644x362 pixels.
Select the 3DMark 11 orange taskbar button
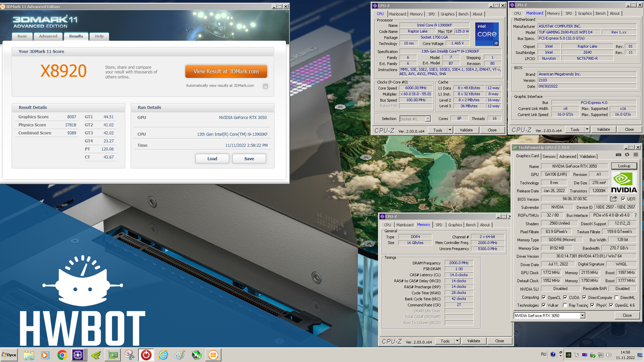(213, 355)
